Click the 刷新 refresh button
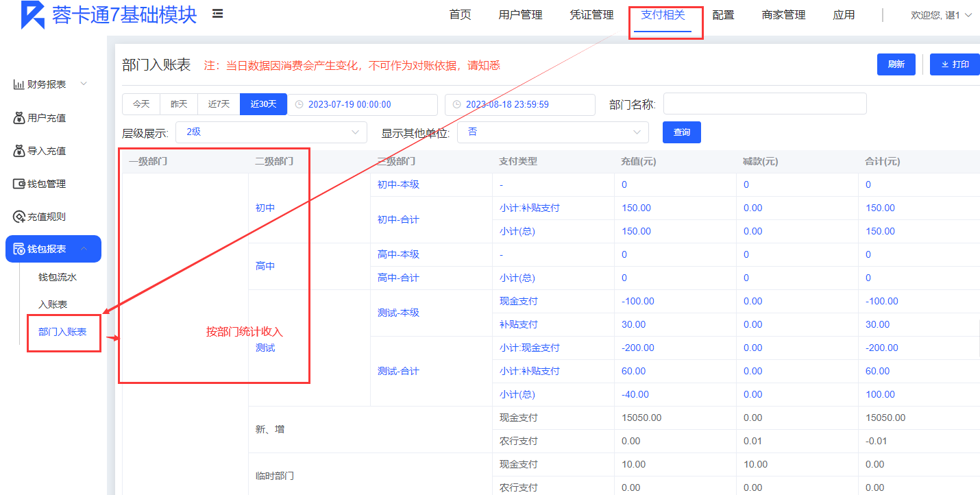This screenshot has height=495, width=980. 896,64
